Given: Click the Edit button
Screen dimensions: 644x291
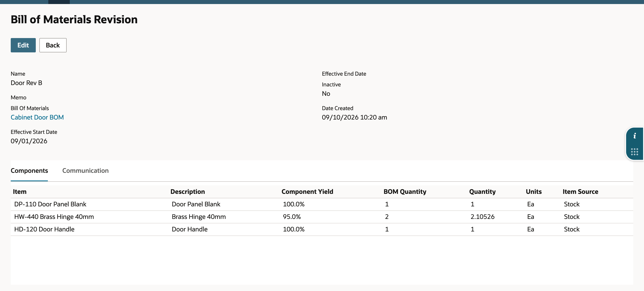Looking at the screenshot, I should pyautogui.click(x=23, y=45).
